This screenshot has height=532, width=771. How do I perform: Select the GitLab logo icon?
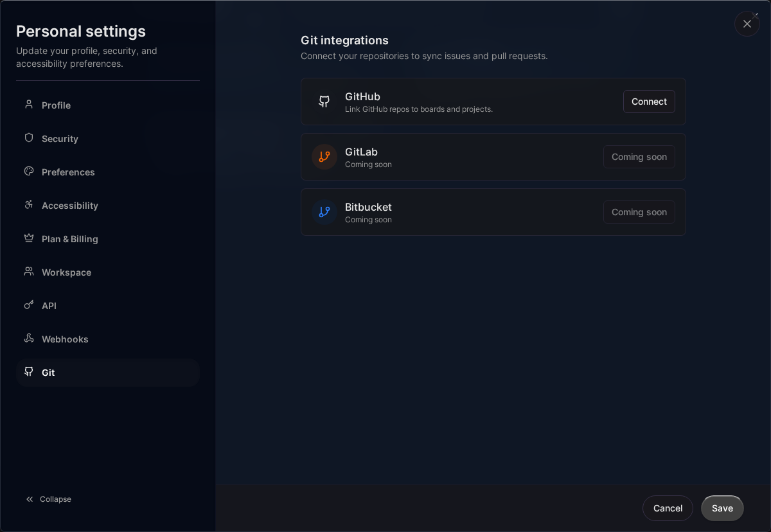pyautogui.click(x=324, y=156)
